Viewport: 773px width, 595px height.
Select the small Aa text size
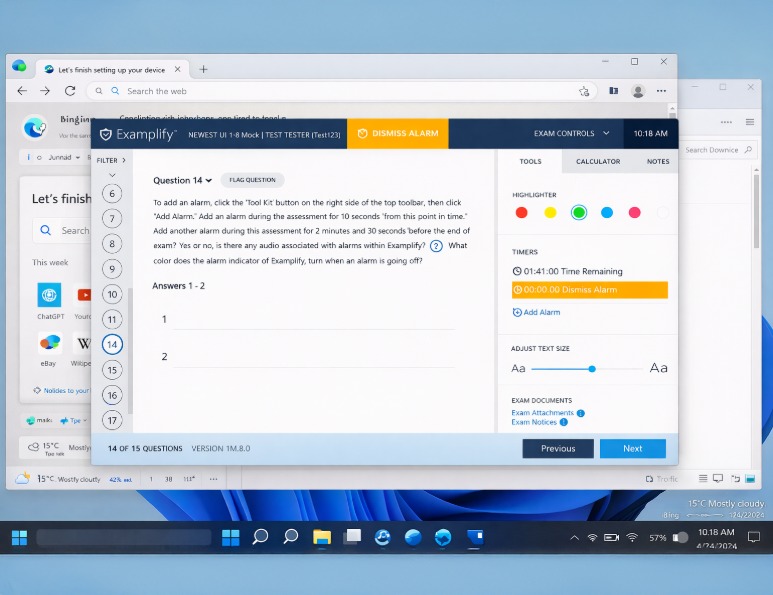[x=518, y=369]
